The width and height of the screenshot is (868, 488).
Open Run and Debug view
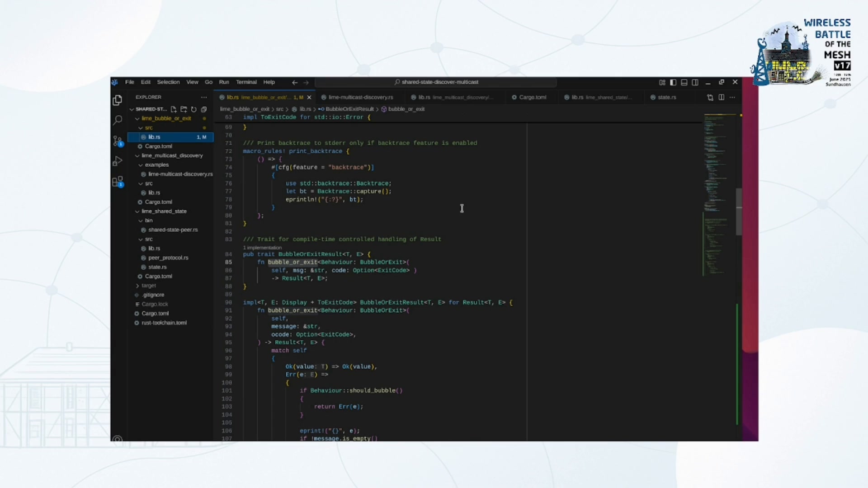pos(118,161)
